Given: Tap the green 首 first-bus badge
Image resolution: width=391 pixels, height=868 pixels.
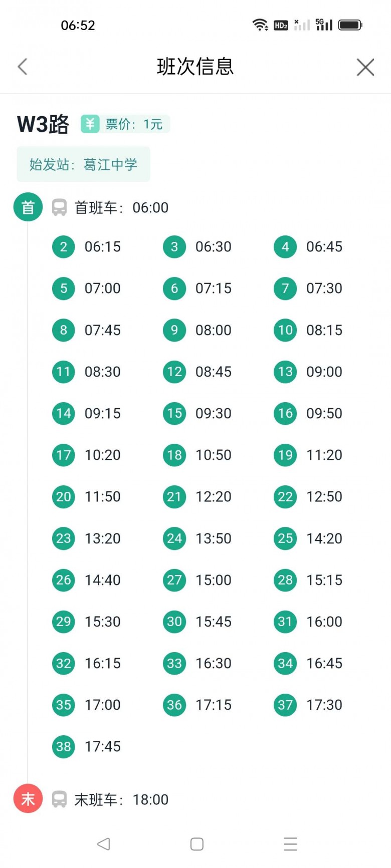Looking at the screenshot, I should 28,207.
